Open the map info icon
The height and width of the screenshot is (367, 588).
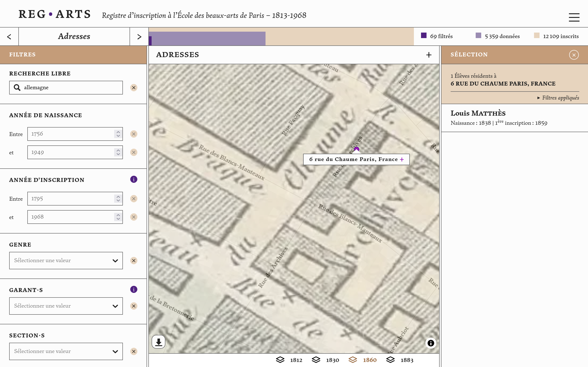[x=431, y=343]
